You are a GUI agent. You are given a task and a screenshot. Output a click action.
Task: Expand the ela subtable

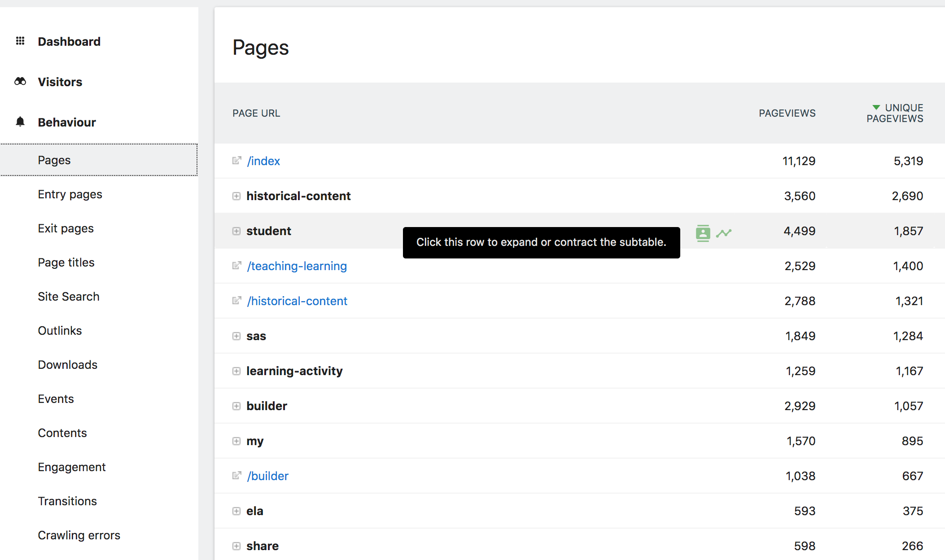(x=236, y=511)
